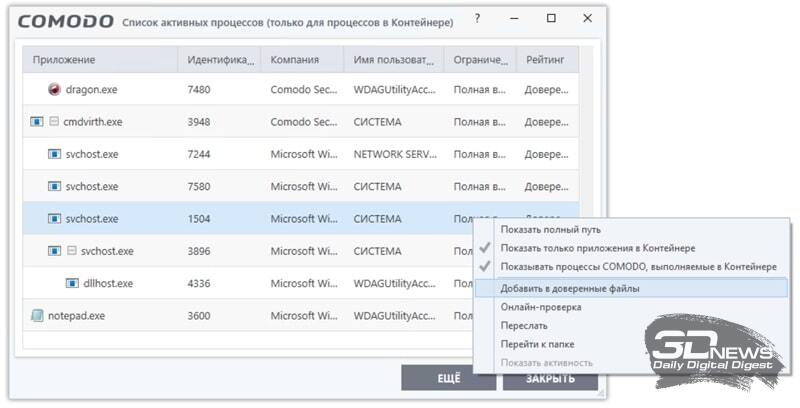The height and width of the screenshot is (408, 800).
Task: Select 'Переслать' context menu item
Action: (524, 325)
